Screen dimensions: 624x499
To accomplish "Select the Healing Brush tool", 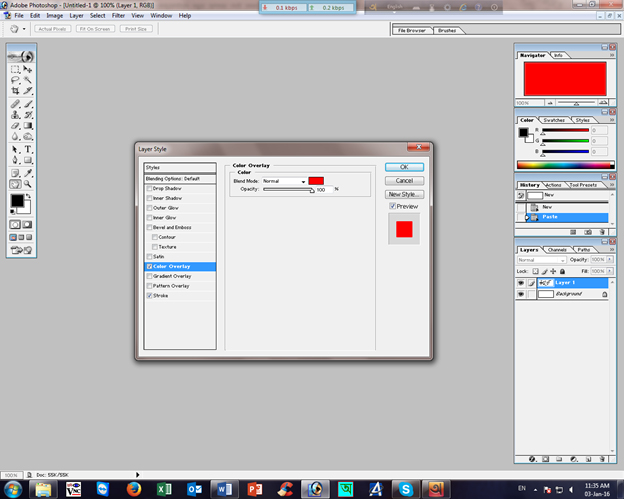I will point(15,104).
